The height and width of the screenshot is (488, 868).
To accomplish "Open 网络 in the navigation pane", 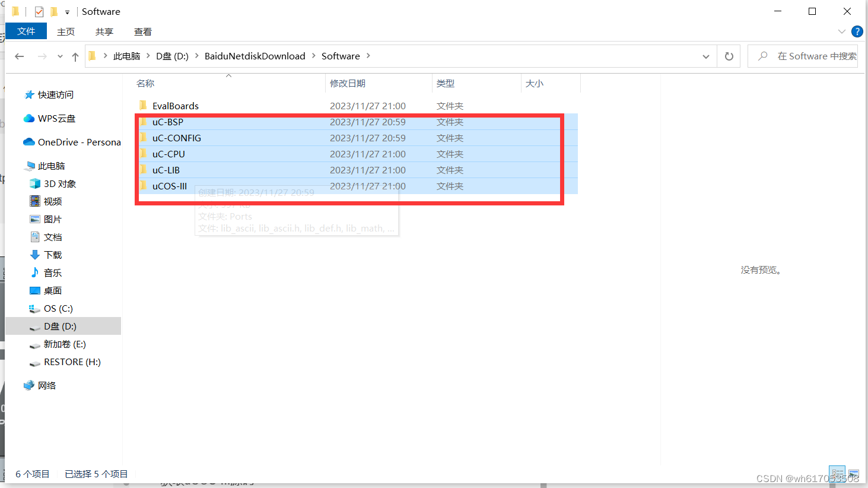I will [x=47, y=385].
